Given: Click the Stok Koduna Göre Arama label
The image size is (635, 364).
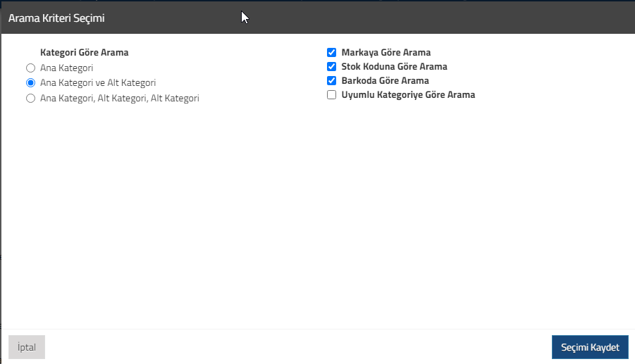Looking at the screenshot, I should tap(394, 66).
